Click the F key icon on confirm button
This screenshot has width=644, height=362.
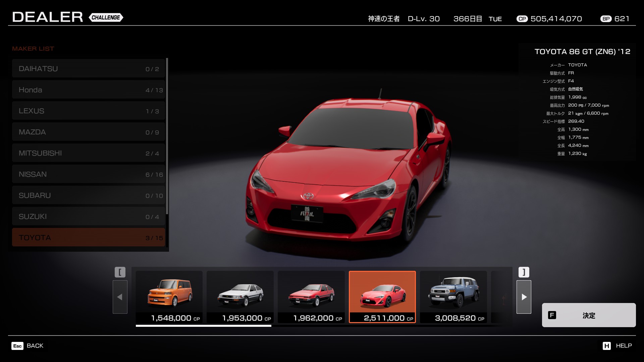click(x=552, y=315)
